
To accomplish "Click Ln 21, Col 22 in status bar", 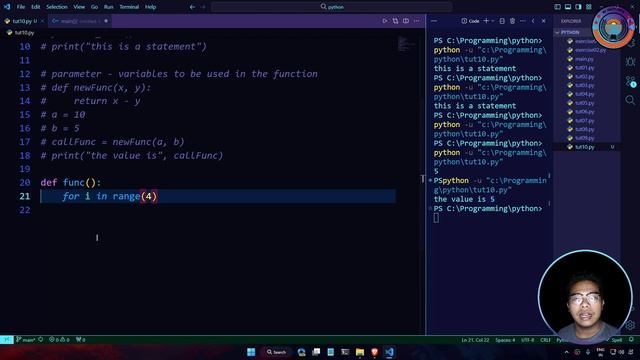I will [x=475, y=340].
